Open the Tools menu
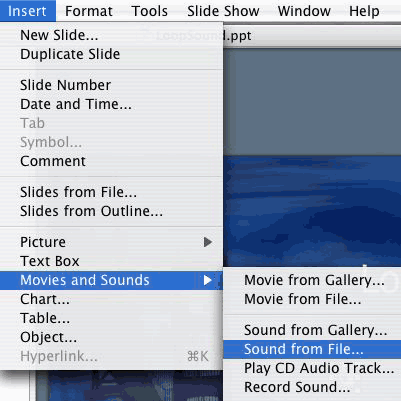401x401 pixels. tap(150, 11)
